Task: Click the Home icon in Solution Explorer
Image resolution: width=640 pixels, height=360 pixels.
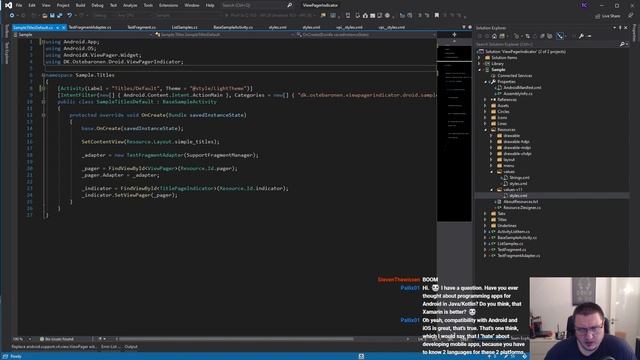Action: pos(494,36)
